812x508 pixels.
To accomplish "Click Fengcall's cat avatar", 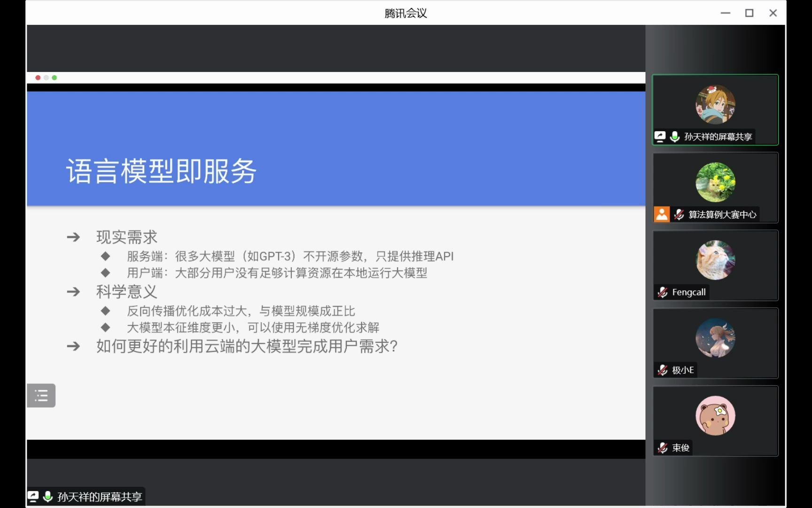I will tap(715, 260).
